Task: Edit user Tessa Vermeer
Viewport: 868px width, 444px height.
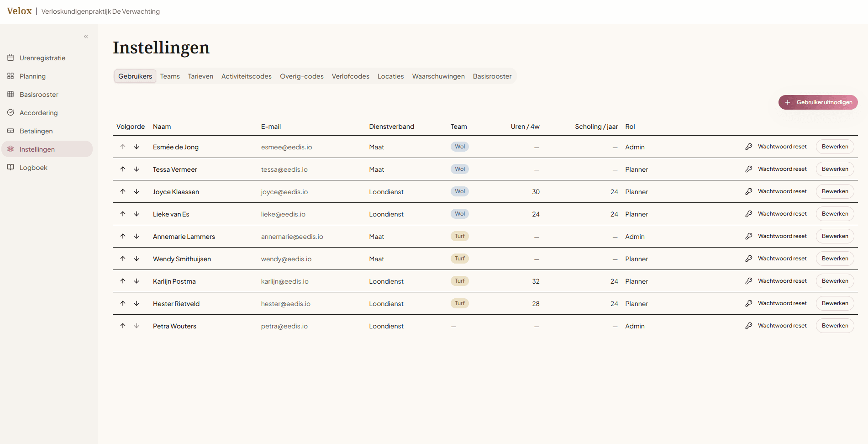Action: click(x=835, y=169)
